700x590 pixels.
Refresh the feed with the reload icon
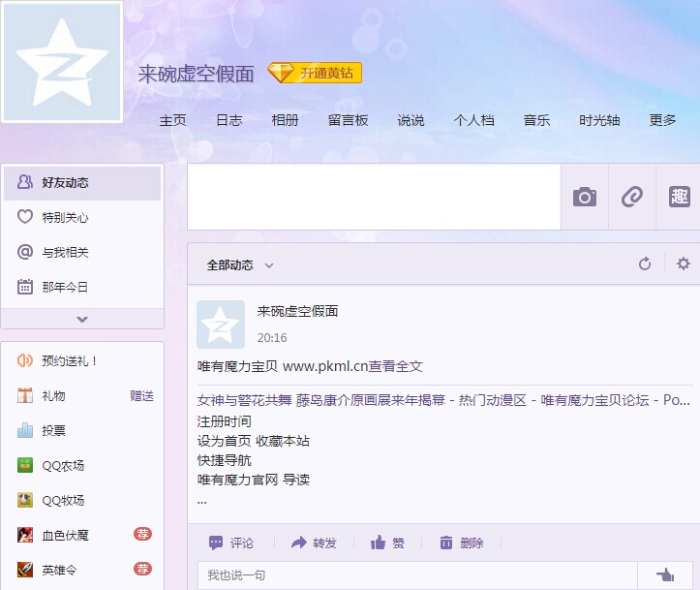pos(645,264)
